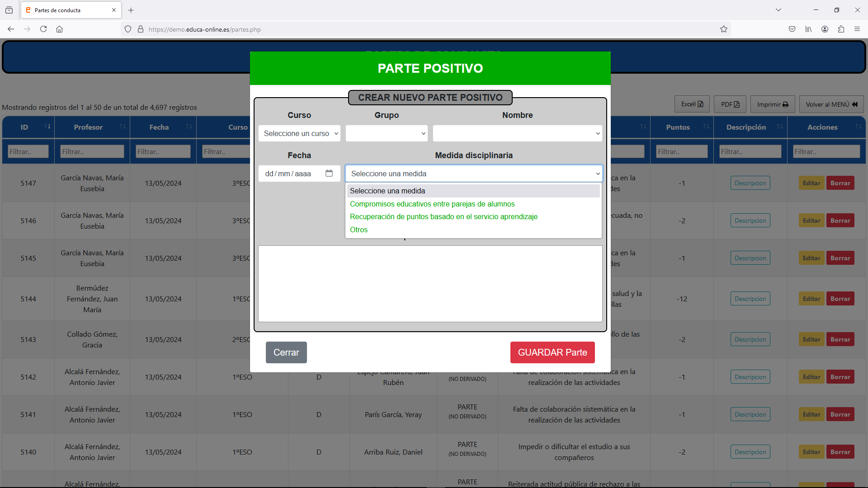Expand the Grupo dropdown
The width and height of the screenshot is (868, 488).
tap(387, 133)
